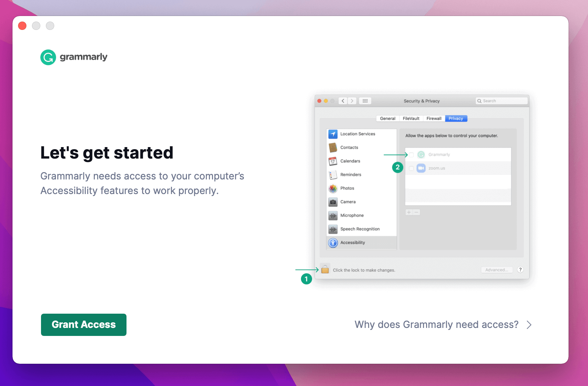Click 'Click the lock to make changes.' text
The image size is (588, 386).
[364, 270]
